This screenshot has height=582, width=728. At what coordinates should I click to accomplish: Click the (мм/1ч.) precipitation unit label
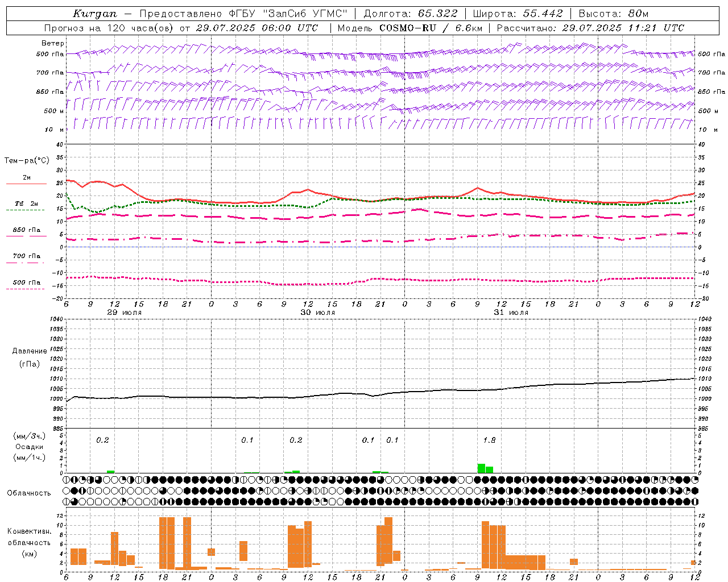30,457
